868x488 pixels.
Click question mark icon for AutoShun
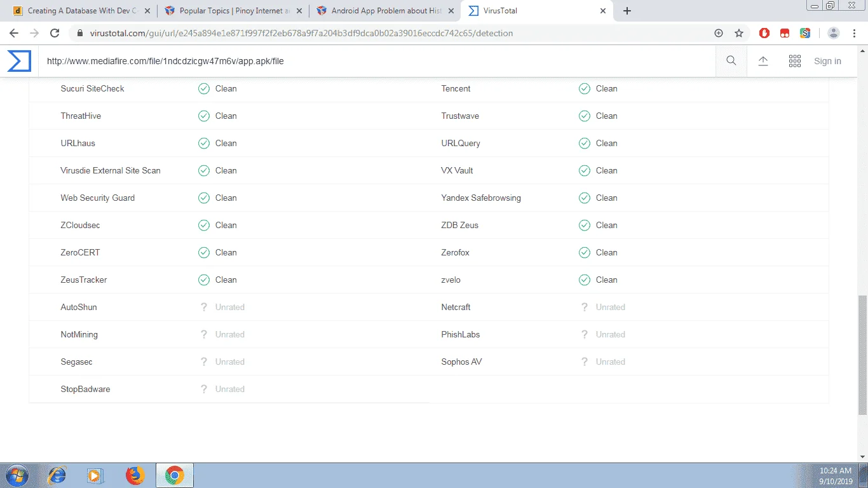click(204, 307)
